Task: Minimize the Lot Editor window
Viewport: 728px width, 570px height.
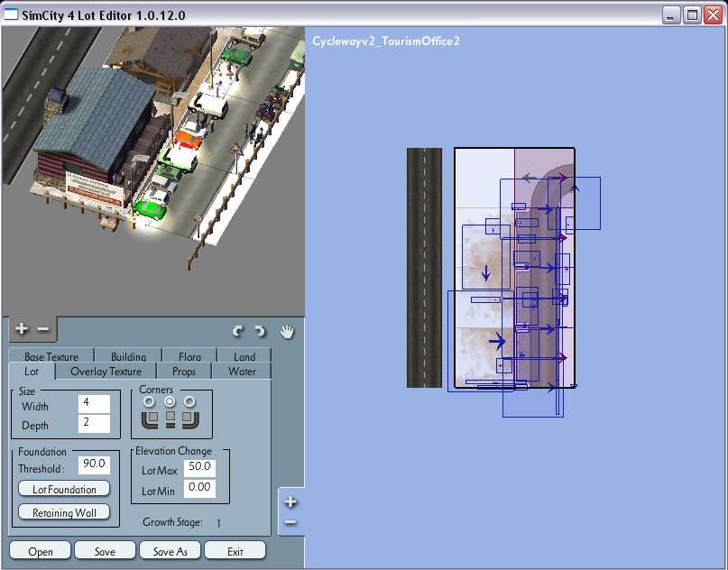Action: click(670, 14)
